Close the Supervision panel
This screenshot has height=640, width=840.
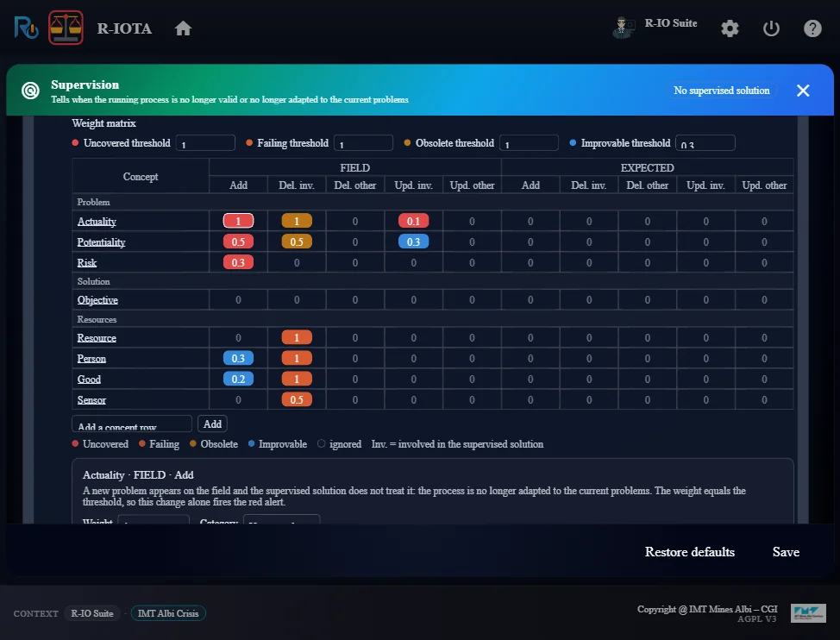click(x=803, y=91)
